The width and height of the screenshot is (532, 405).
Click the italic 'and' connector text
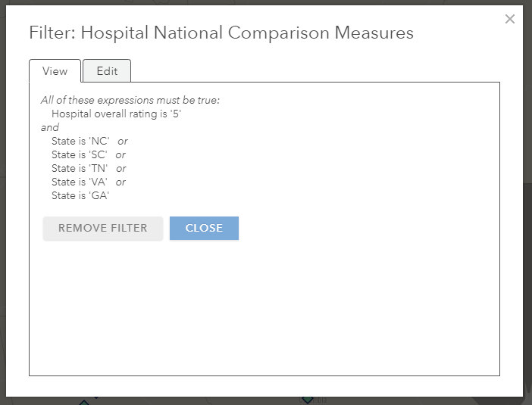[x=50, y=127]
